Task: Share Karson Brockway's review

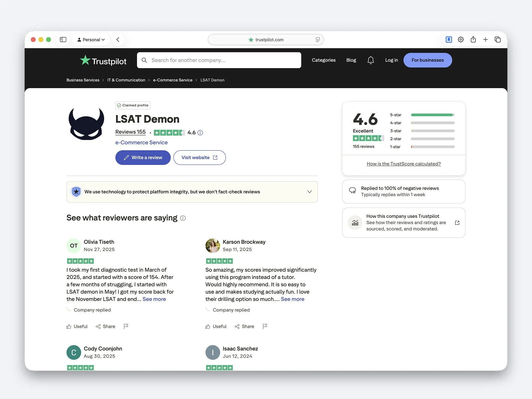Action: pos(244,327)
